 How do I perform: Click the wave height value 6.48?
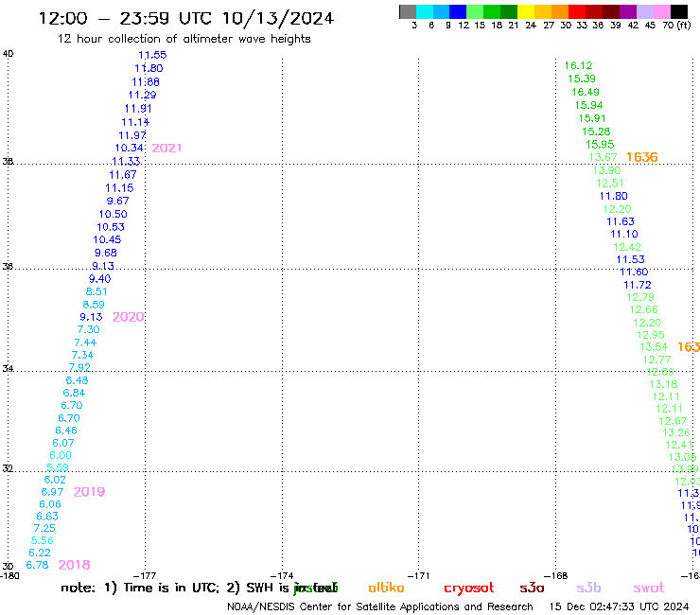pos(78,380)
